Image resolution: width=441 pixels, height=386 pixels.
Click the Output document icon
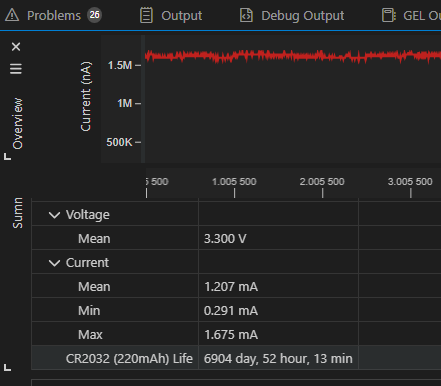(x=146, y=15)
